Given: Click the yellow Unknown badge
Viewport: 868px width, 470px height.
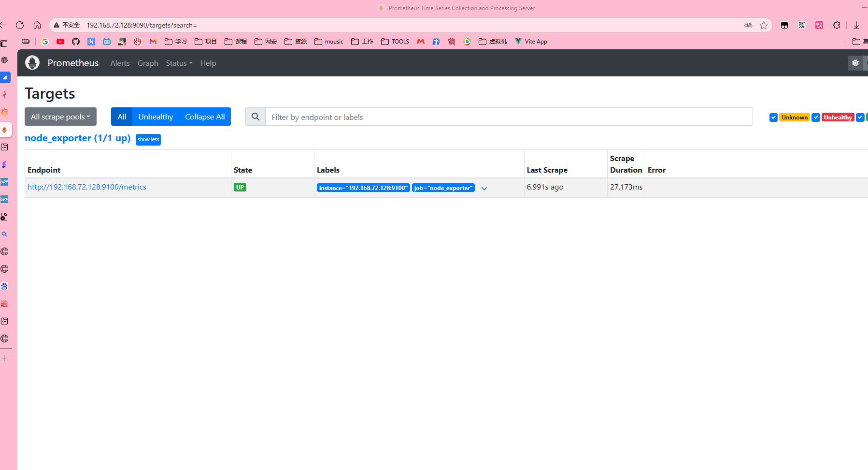Looking at the screenshot, I should [x=795, y=117].
